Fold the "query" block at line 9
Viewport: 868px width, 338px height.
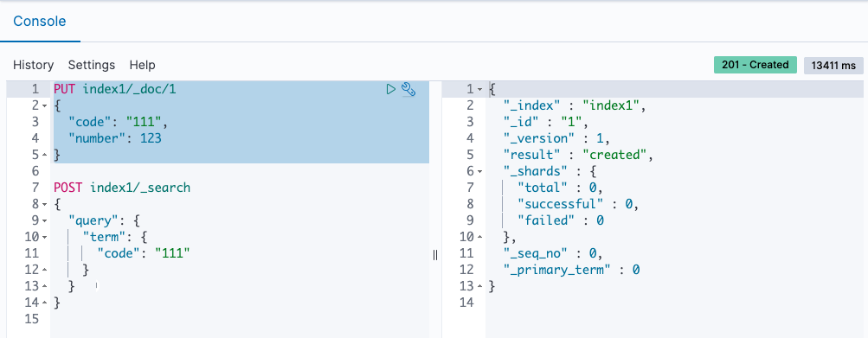[x=44, y=220]
